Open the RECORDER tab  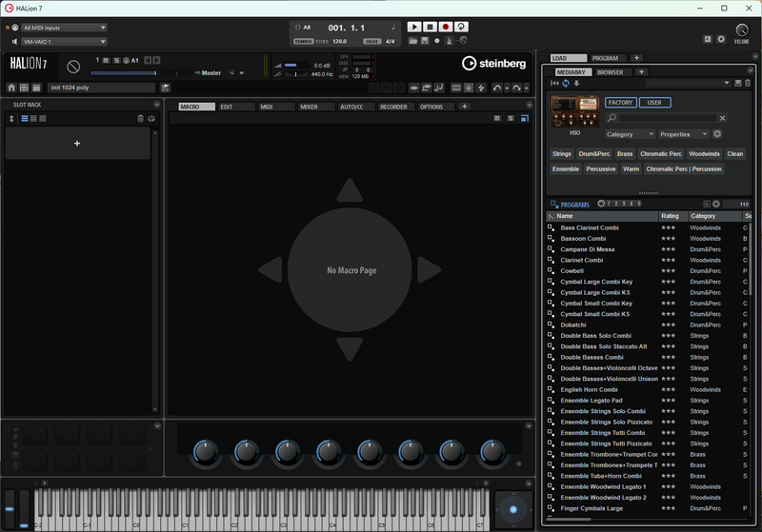pos(396,107)
